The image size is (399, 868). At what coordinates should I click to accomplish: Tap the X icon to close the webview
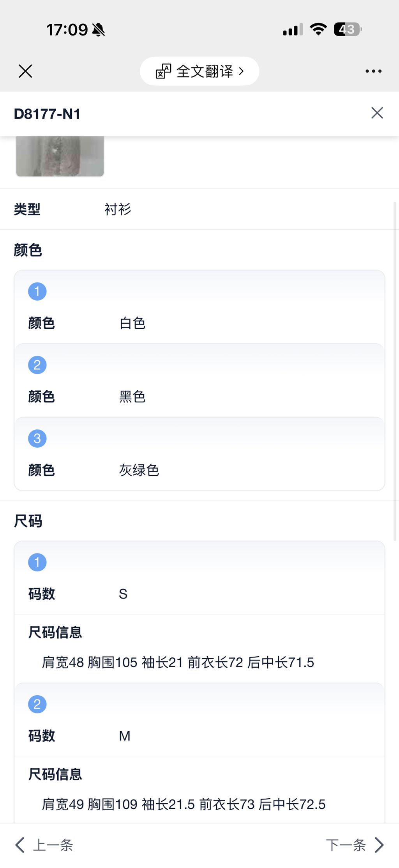tap(25, 71)
